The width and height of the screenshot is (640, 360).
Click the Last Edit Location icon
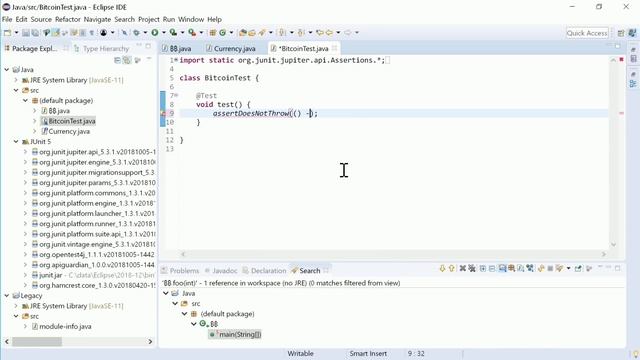(320, 33)
